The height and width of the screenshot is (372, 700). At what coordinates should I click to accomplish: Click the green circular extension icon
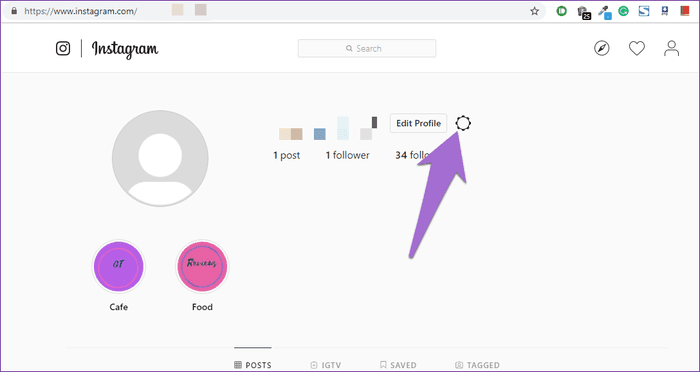pyautogui.click(x=562, y=12)
